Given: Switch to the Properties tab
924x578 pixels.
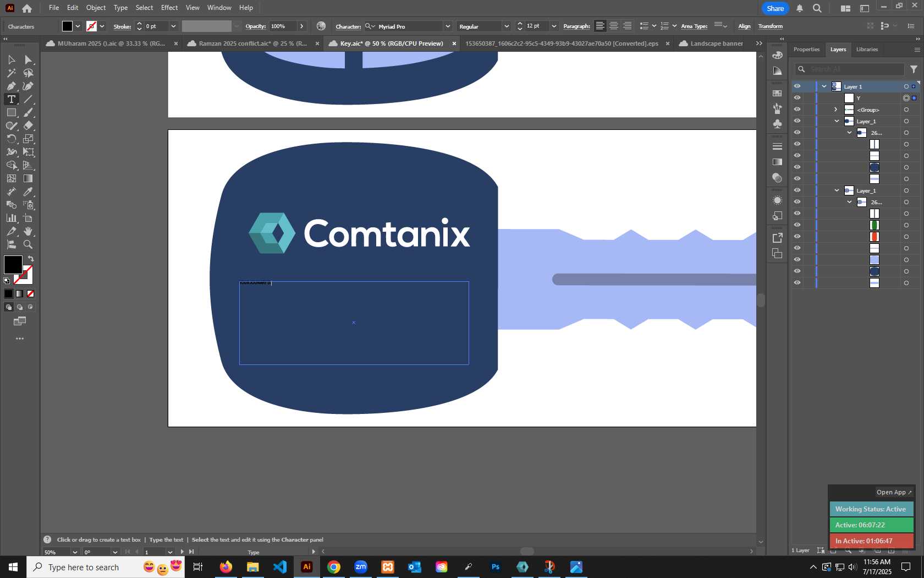Looking at the screenshot, I should coord(806,50).
